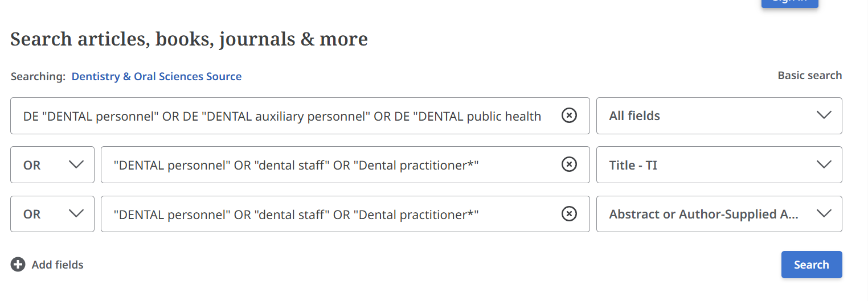Click the chevron arrow in Abstract selector box
This screenshot has height=301, width=868.
[824, 214]
